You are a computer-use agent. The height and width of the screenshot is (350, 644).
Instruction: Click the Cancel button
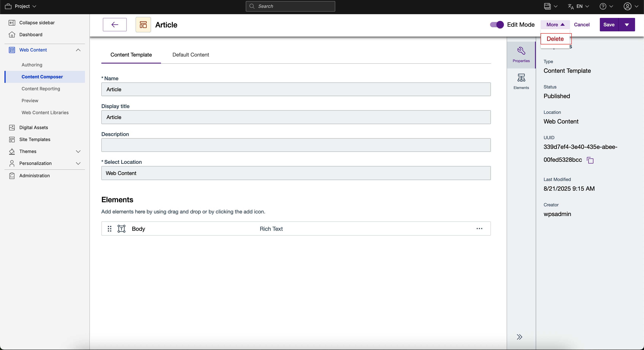click(x=582, y=25)
